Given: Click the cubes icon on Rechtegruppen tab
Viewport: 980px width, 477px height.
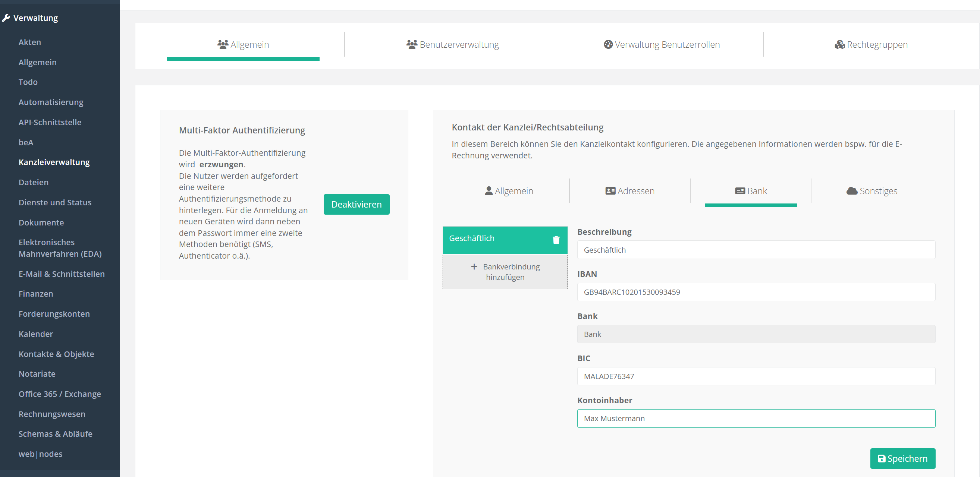Looking at the screenshot, I should (x=839, y=44).
